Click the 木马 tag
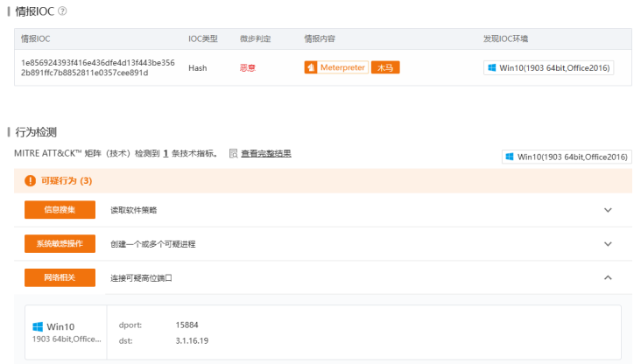634x364 pixels. pyautogui.click(x=385, y=67)
